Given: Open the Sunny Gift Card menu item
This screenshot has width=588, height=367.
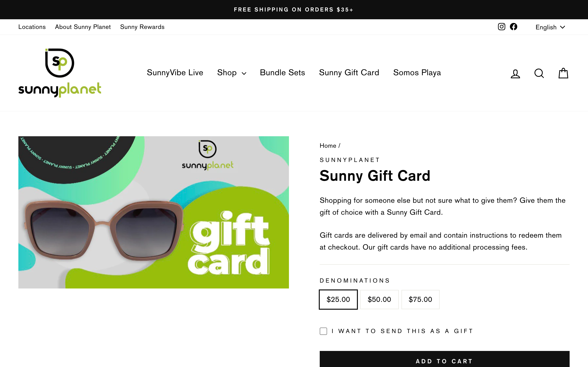Looking at the screenshot, I should (x=349, y=73).
